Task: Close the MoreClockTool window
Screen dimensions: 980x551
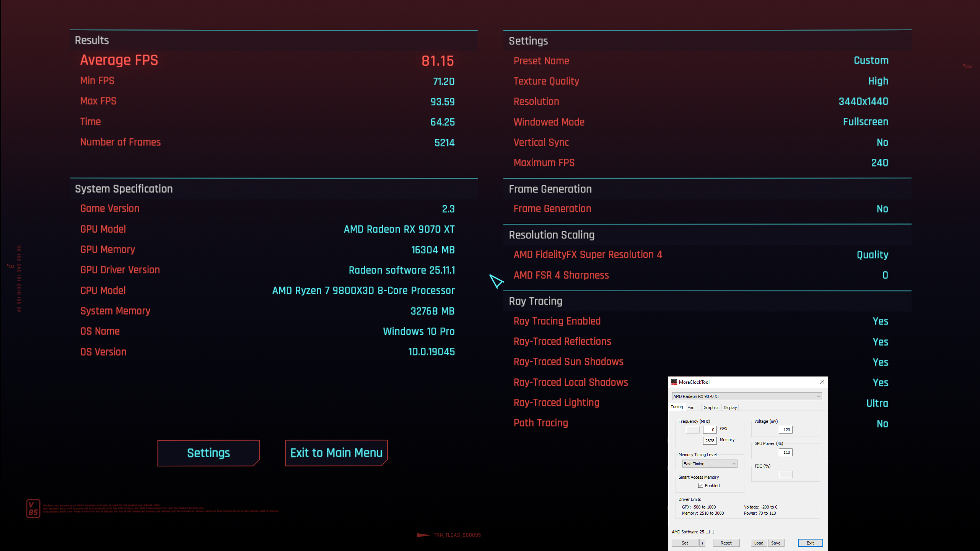Action: coord(822,382)
